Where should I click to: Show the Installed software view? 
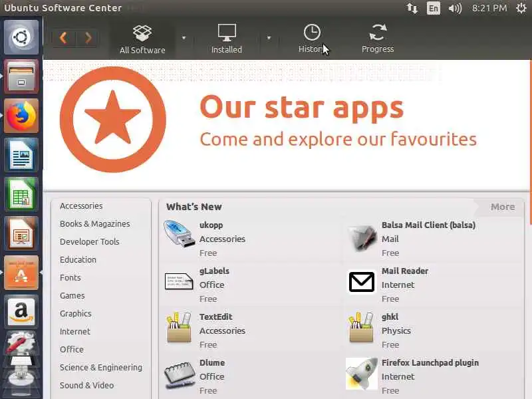(x=227, y=39)
